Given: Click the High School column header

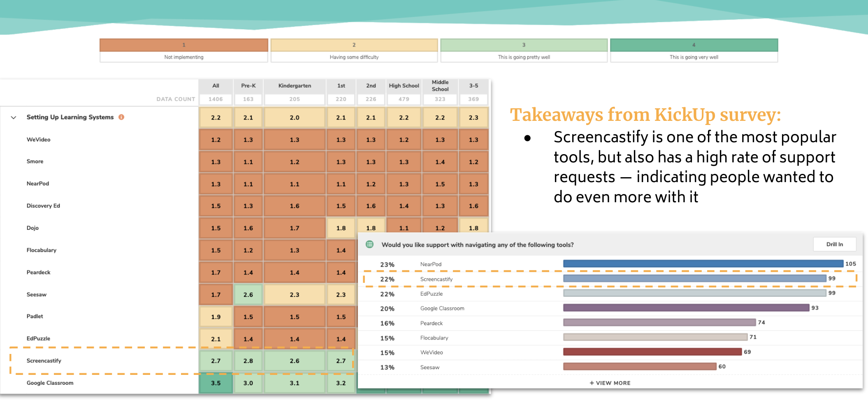Looking at the screenshot, I should click(x=404, y=86).
